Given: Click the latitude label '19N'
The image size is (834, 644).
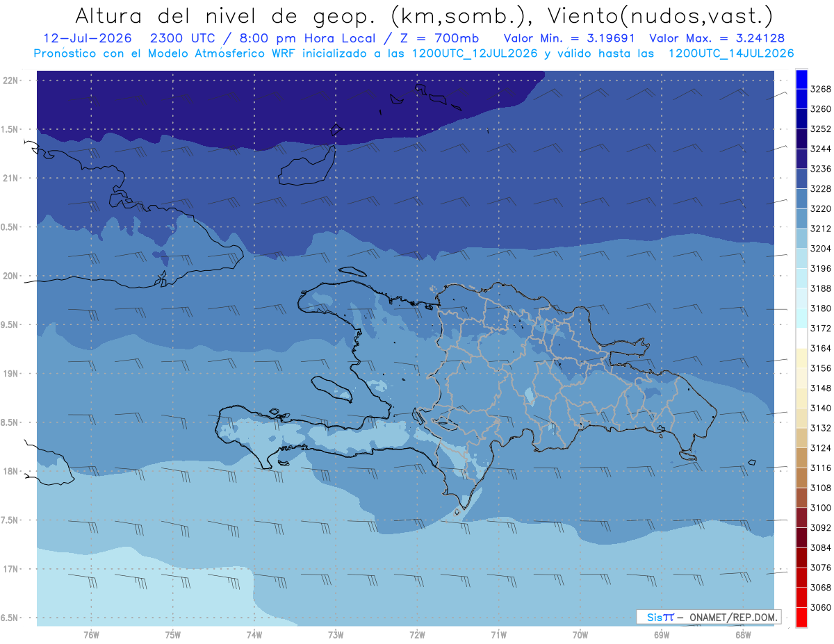Looking at the screenshot, I should coord(10,374).
